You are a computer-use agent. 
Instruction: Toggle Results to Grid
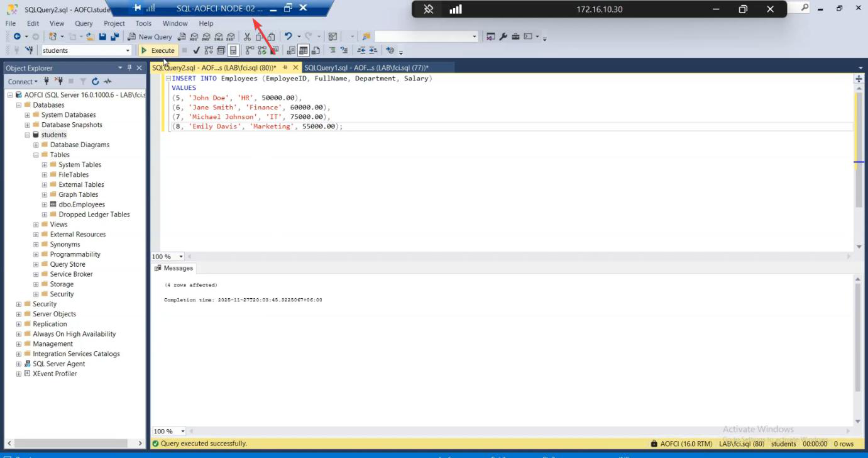(303, 50)
